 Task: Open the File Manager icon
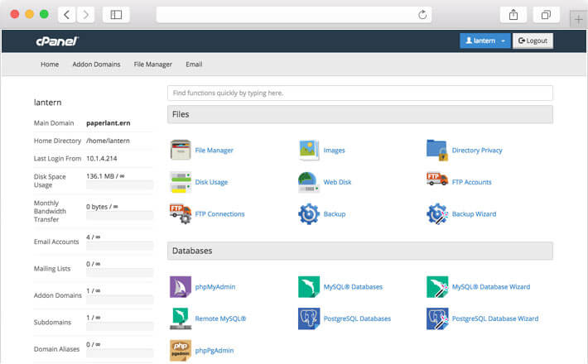click(x=181, y=150)
